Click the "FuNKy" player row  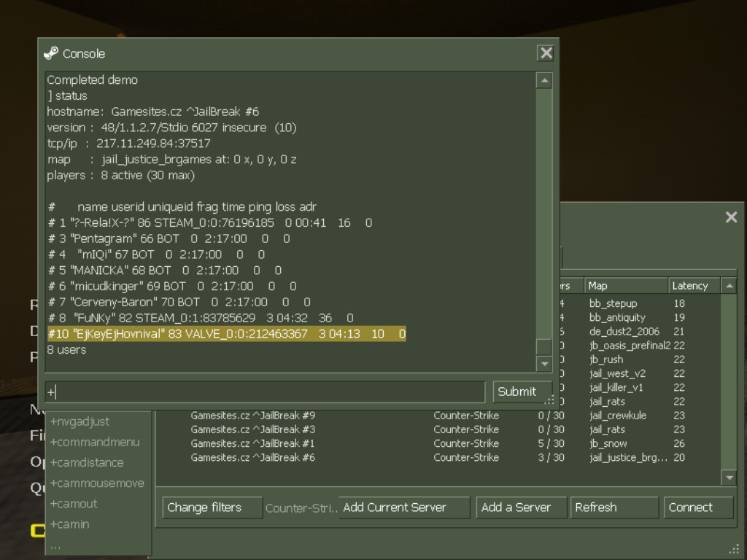[201, 318]
